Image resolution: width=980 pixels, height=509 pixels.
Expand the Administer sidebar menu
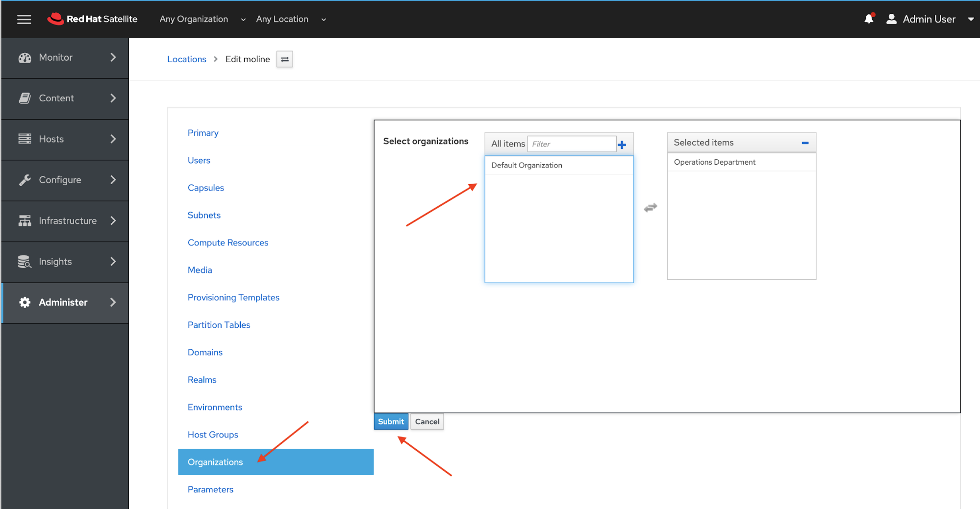click(x=65, y=302)
